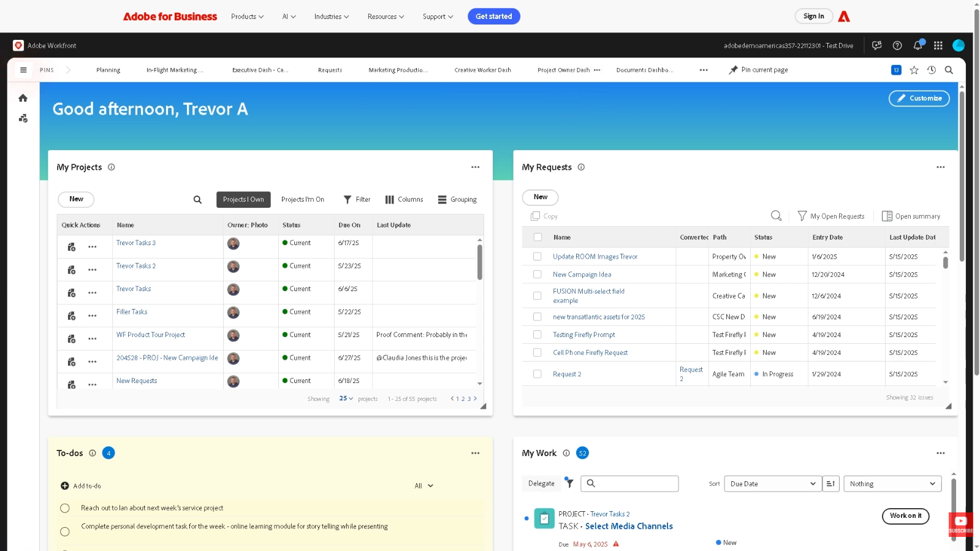Check the FUSION Multi-select field example request

click(x=537, y=296)
